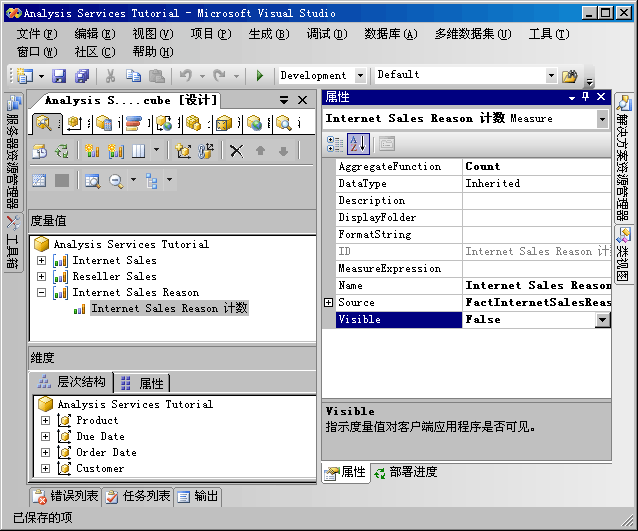Pin the 属性 panel with auto-hide pushpin
The height and width of the screenshot is (531, 638).
[x=585, y=97]
